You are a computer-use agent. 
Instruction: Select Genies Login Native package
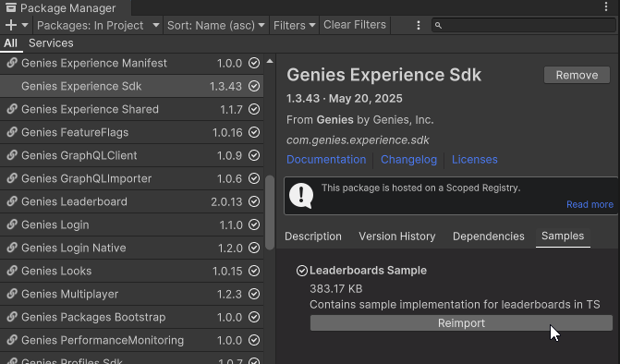pyautogui.click(x=132, y=248)
